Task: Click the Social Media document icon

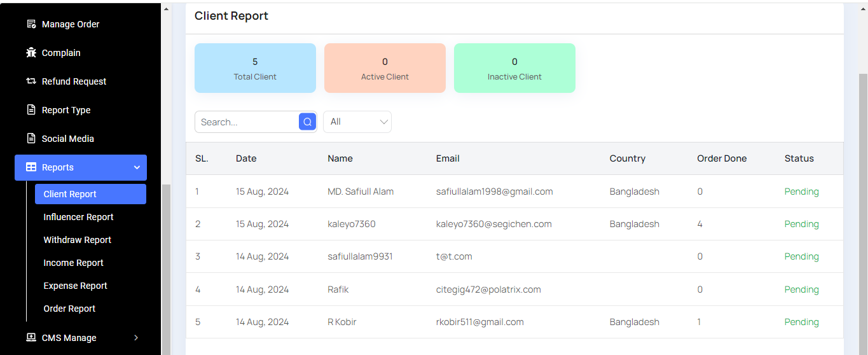Action: click(31, 139)
